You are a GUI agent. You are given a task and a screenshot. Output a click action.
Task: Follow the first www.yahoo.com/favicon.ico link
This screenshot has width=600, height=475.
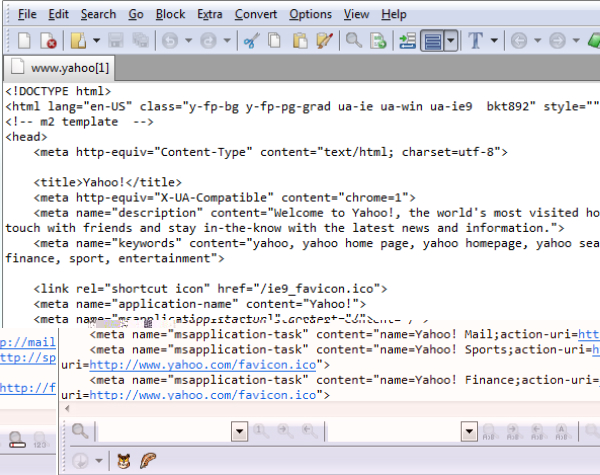(203, 365)
